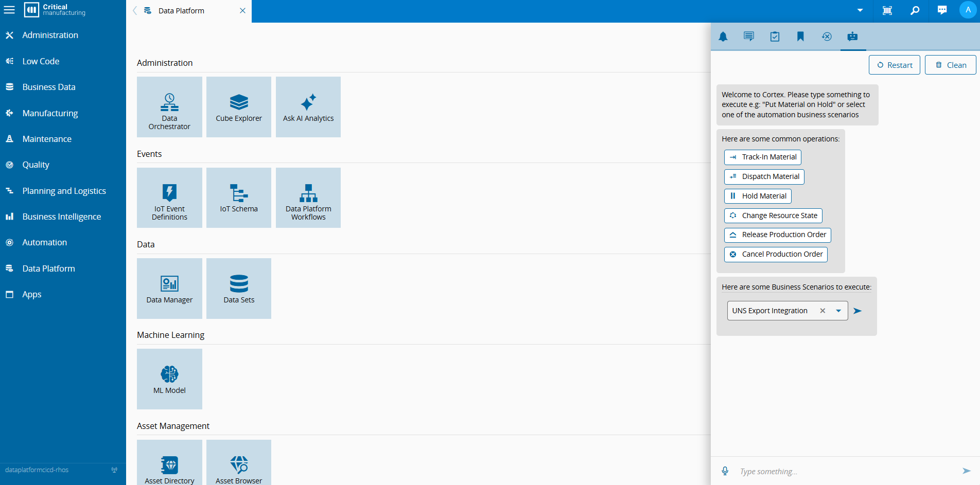
Task: Show the notifications bell tab
Action: pyautogui.click(x=723, y=37)
